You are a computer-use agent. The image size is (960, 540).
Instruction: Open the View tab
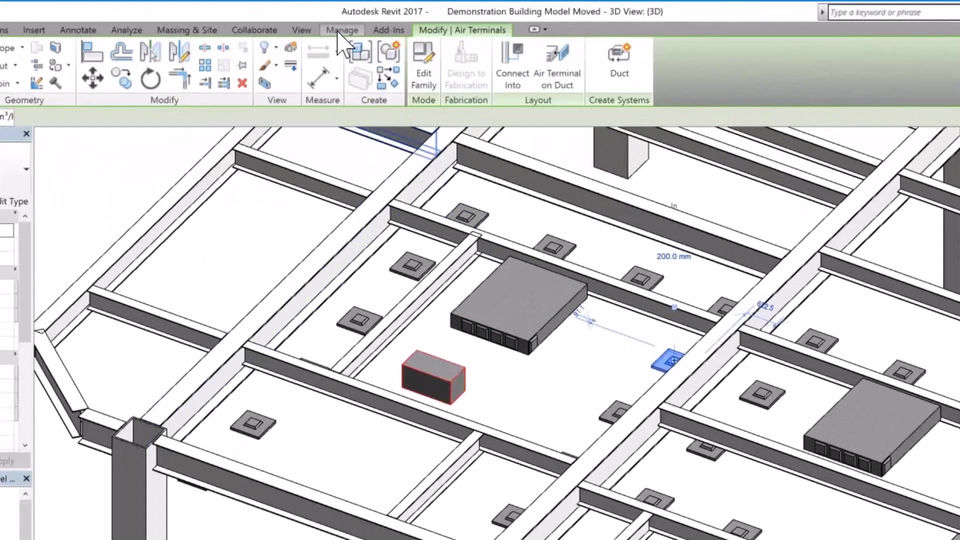click(301, 30)
